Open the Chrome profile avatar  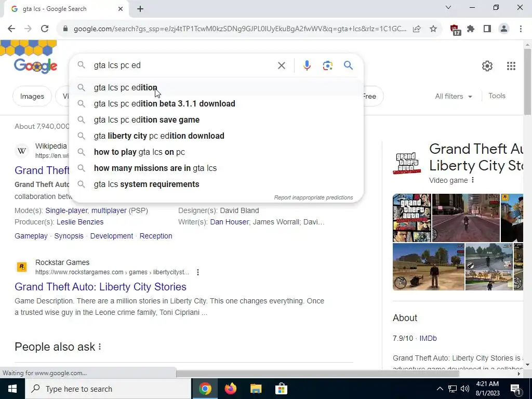[504, 29]
